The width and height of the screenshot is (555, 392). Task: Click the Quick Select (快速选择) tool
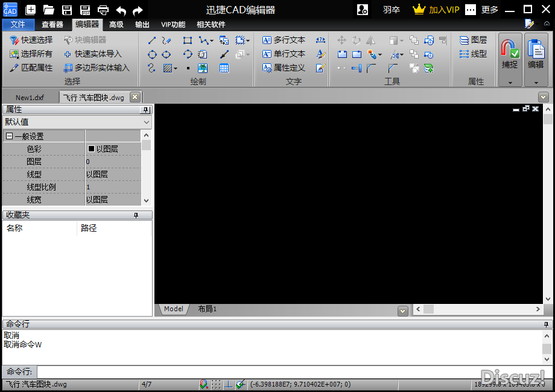[x=31, y=40]
